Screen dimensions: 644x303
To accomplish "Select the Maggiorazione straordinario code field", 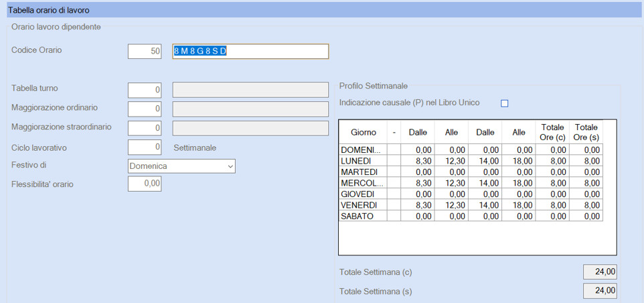I will coord(145,128).
